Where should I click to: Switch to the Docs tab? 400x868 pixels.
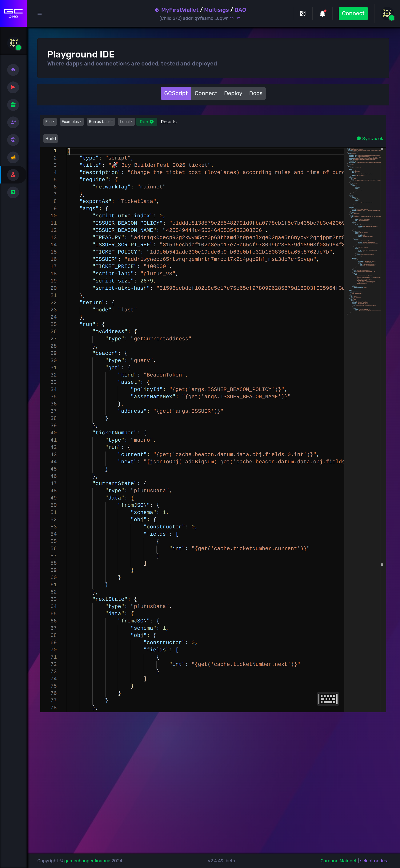point(255,93)
